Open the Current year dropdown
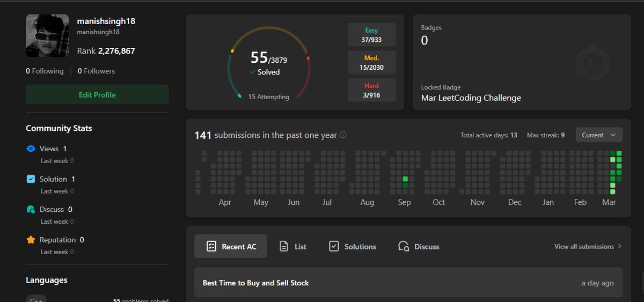Viewport: 644px width, 302px height. (599, 135)
